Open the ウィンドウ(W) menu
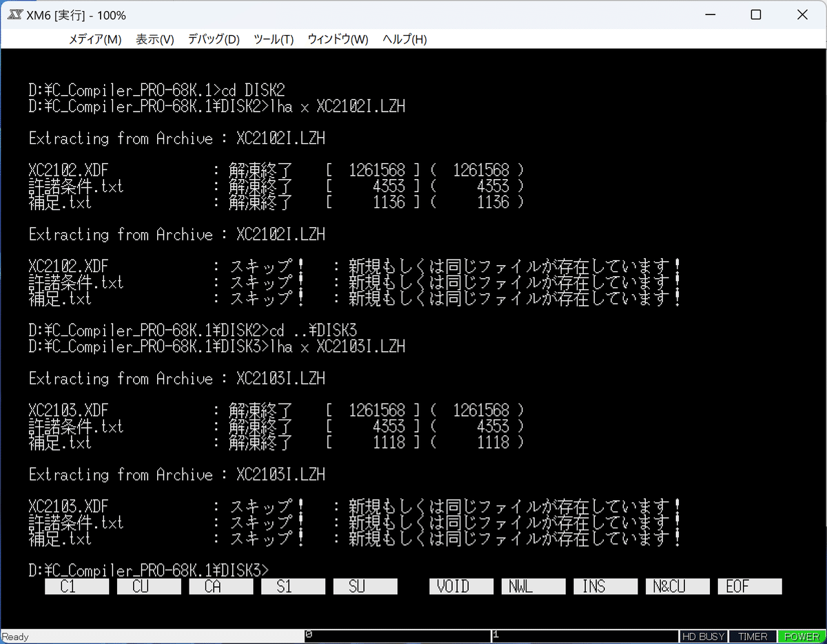Screen dimensions: 827x644 point(338,39)
